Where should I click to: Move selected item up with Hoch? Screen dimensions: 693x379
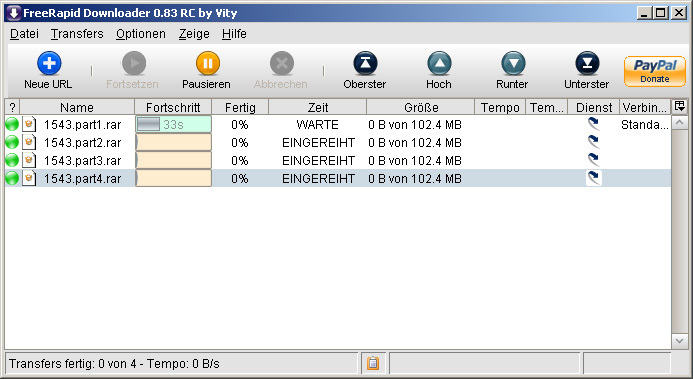439,71
